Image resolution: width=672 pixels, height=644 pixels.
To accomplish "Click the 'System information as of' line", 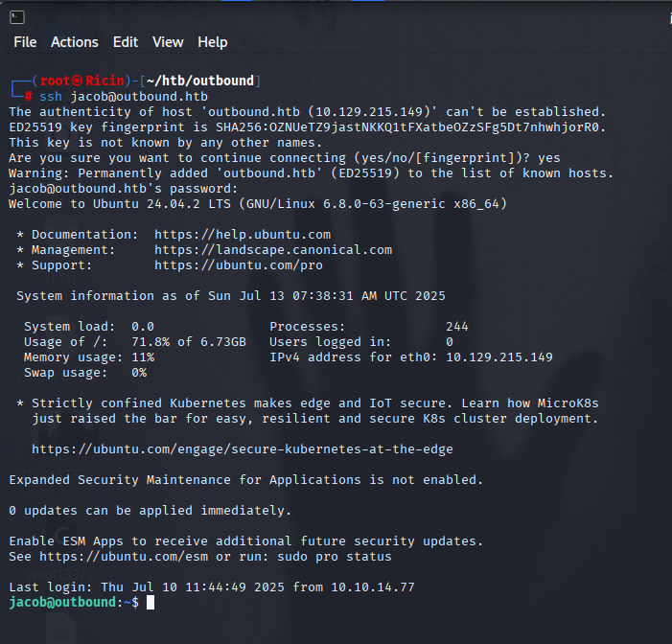I will (x=231, y=296).
